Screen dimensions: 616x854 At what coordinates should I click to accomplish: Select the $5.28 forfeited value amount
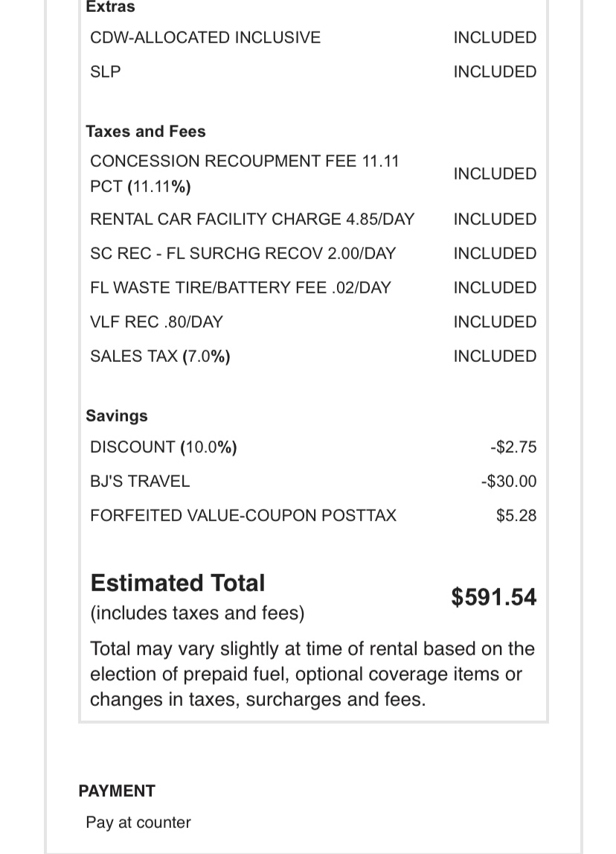(x=516, y=515)
